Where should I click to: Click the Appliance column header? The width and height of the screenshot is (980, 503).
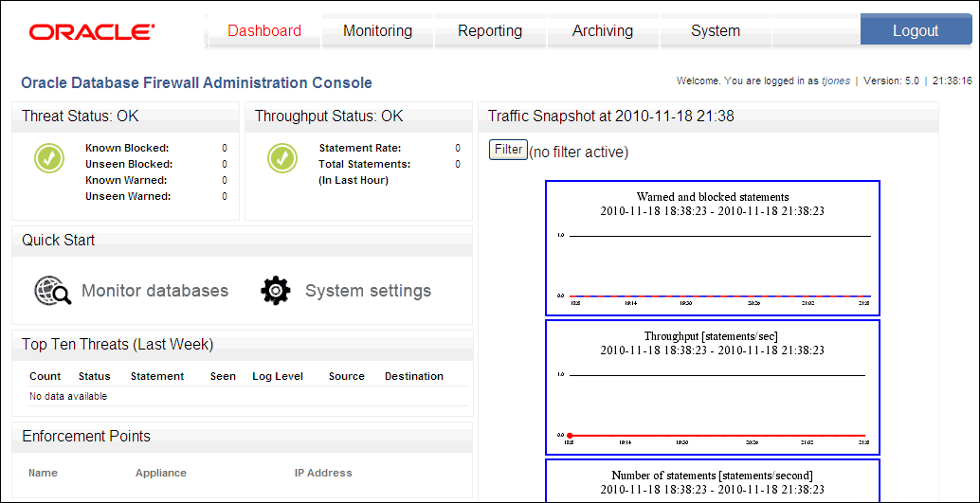click(160, 473)
